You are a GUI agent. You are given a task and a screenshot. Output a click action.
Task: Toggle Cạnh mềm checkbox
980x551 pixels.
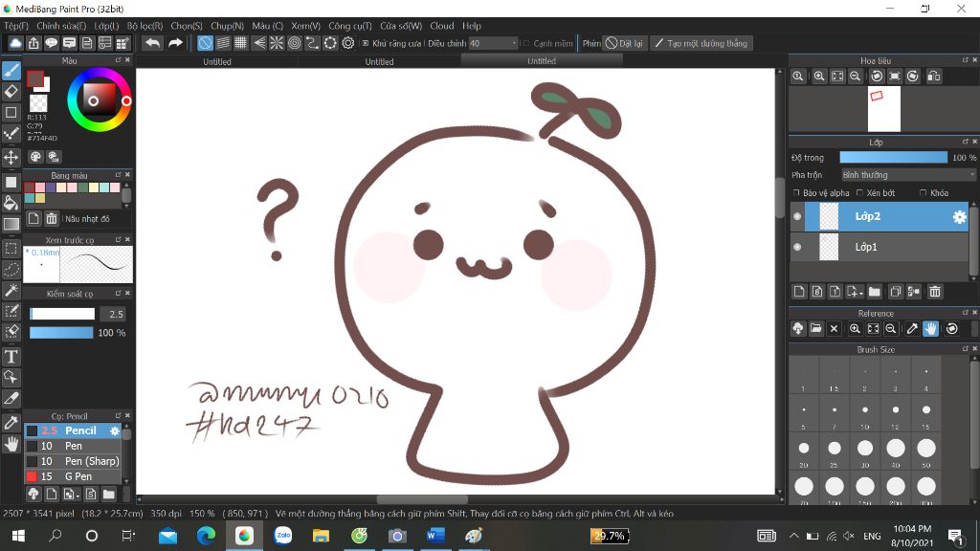pyautogui.click(x=526, y=43)
